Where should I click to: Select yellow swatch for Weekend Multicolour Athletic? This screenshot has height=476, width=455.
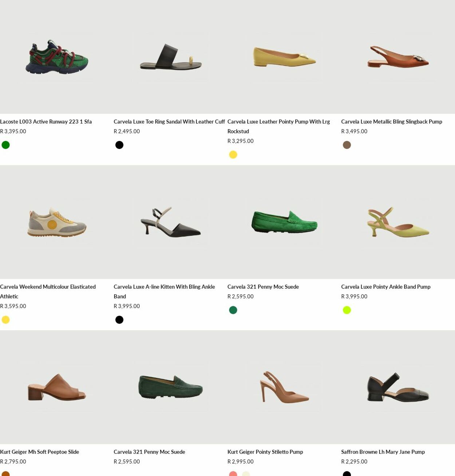(5, 320)
